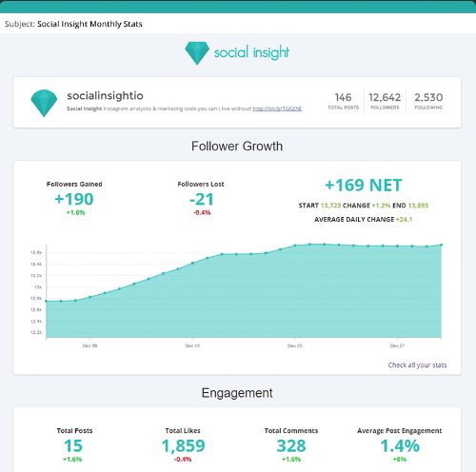Click the 1.4% Average Post Engagement figure
Image resolution: width=476 pixels, height=472 pixels.
point(400,445)
